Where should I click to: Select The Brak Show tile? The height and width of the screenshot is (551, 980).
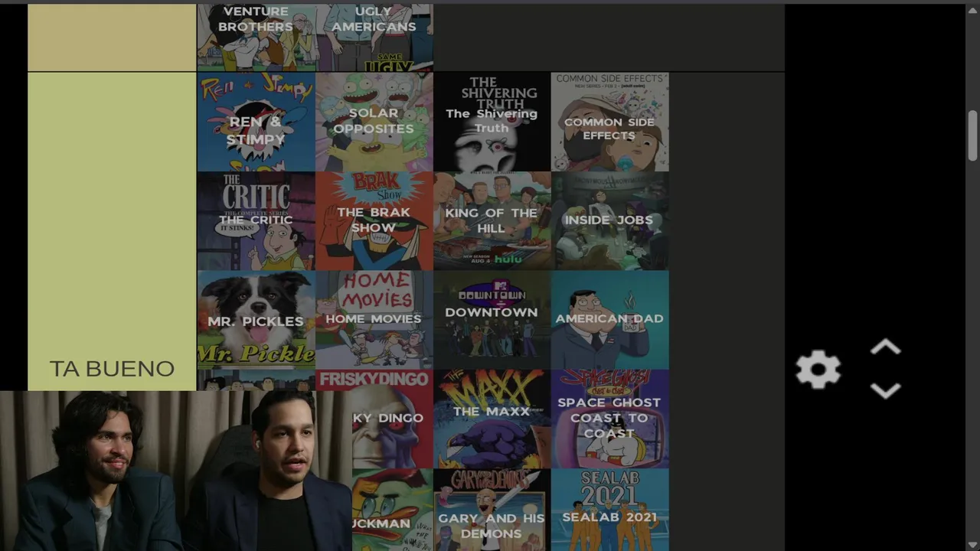coord(374,220)
